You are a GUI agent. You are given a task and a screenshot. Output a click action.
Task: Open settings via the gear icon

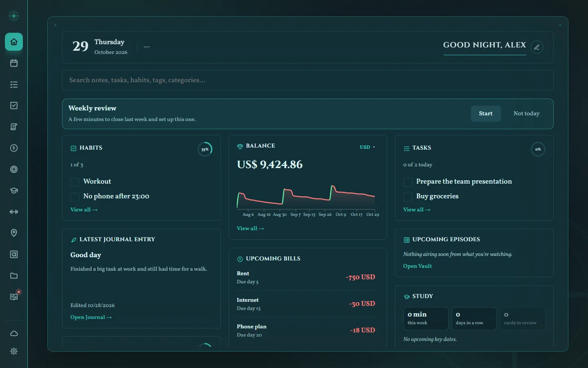tap(14, 351)
